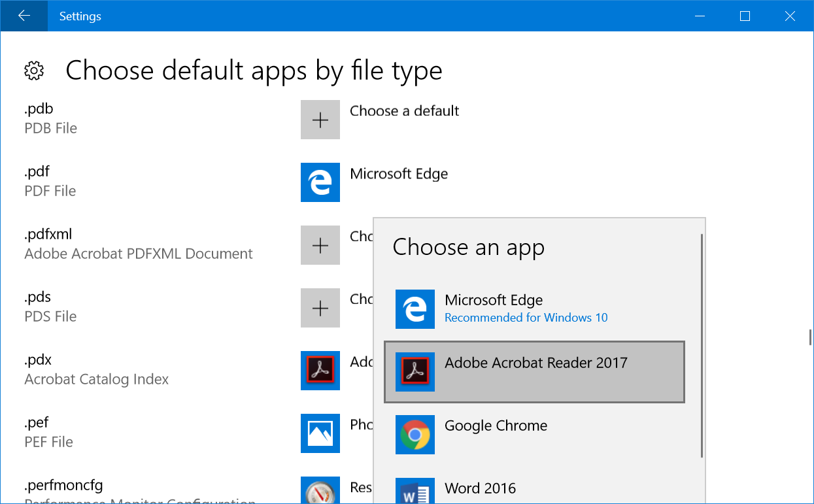Click the Acrobat icon in the .pdx row
The height and width of the screenshot is (504, 814).
(x=320, y=371)
